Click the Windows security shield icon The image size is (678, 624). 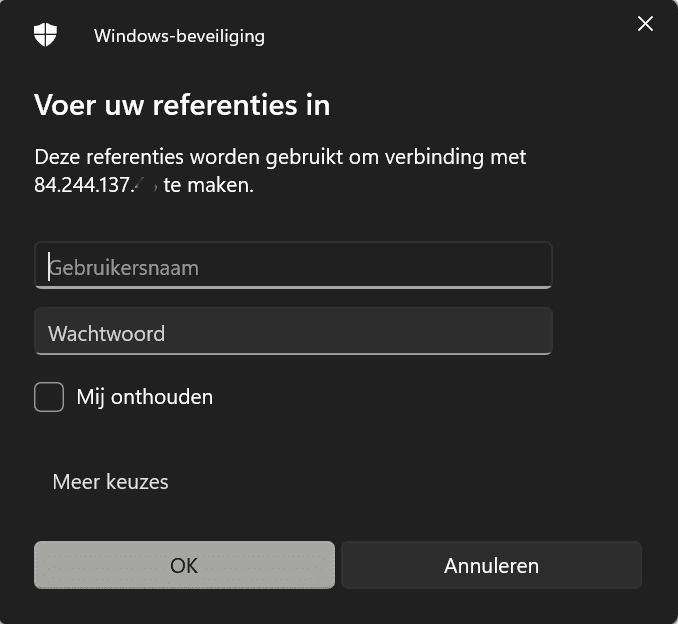(x=45, y=35)
